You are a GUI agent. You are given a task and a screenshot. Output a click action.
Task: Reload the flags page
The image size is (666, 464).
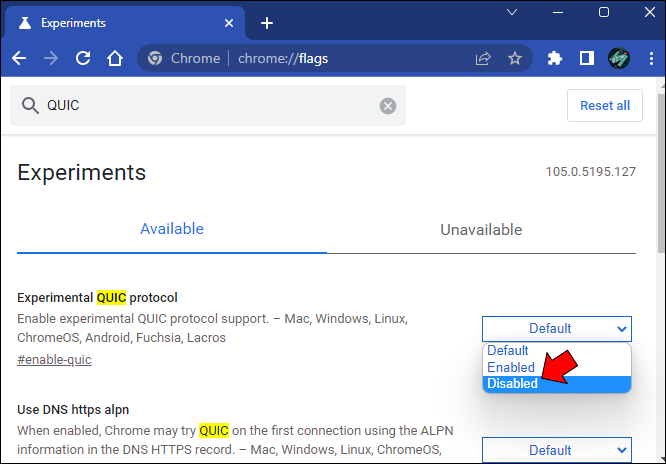[x=83, y=58]
